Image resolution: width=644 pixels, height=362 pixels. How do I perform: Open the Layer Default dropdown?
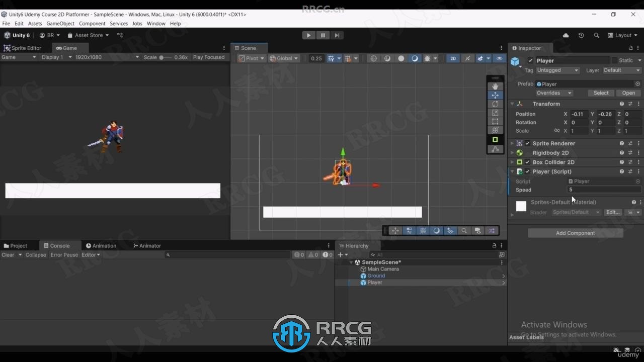[x=622, y=70]
